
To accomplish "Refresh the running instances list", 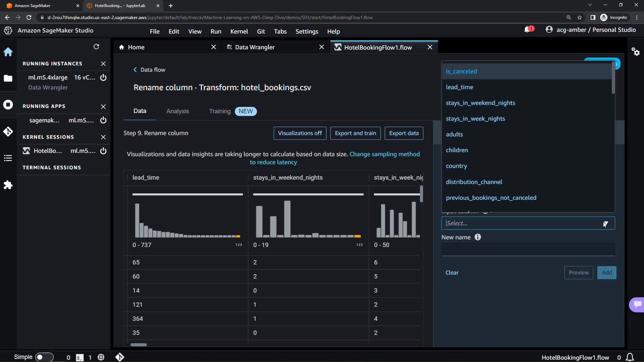I will (96, 47).
